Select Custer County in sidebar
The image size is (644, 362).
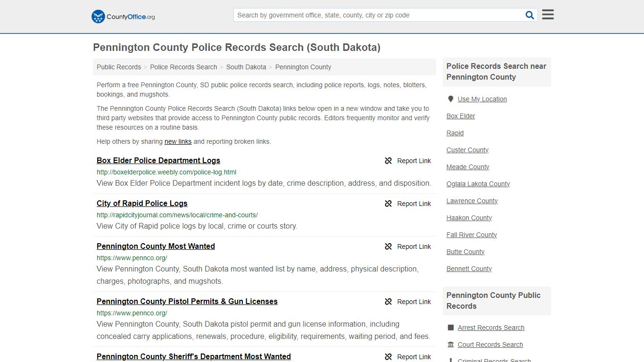(x=467, y=150)
